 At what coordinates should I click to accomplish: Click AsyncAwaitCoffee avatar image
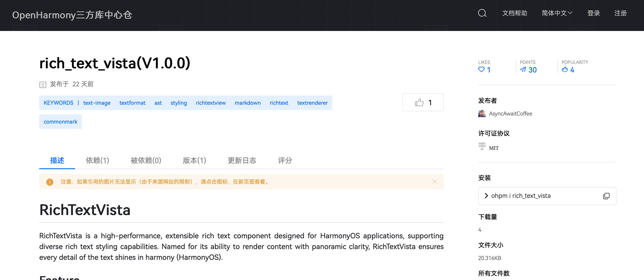(482, 114)
